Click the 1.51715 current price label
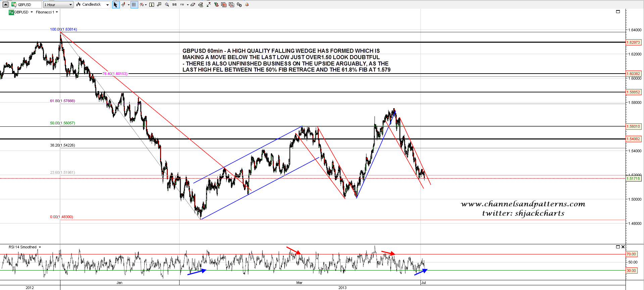 point(633,178)
